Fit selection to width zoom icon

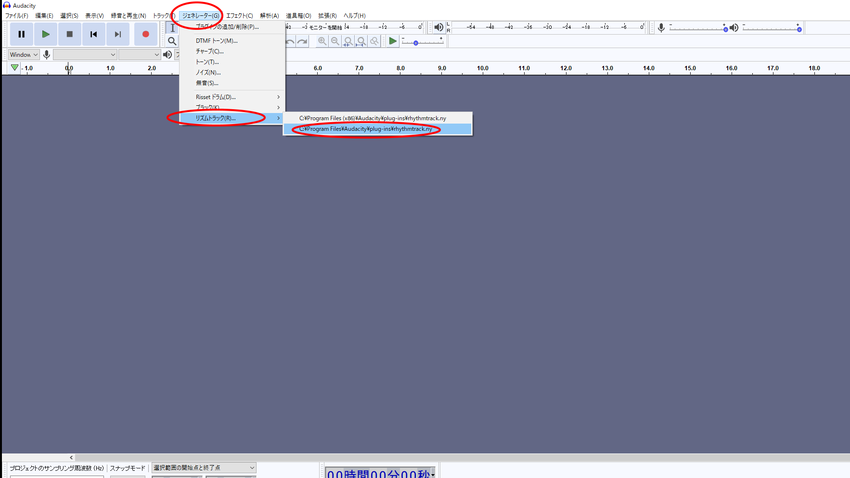(x=348, y=41)
